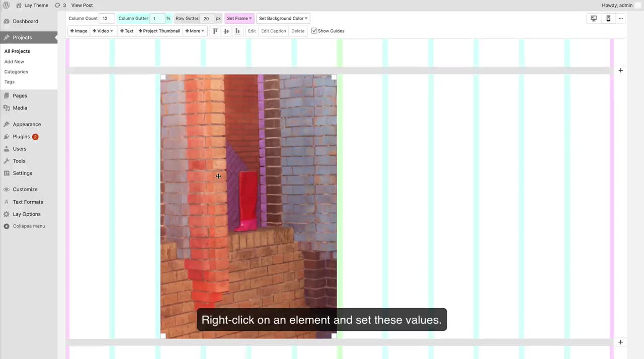Open the three-dots more options button
Image resolution: width=644 pixels, height=359 pixels.
[621, 18]
